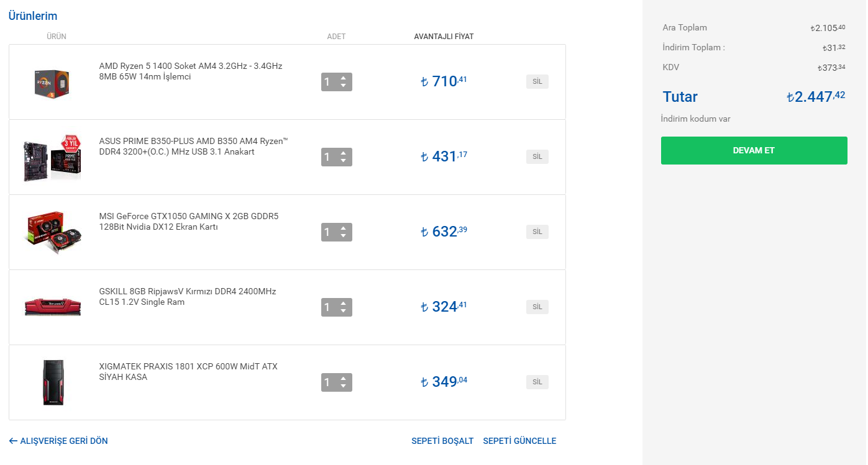
Task: Remove AMD Ryzen 5 1400 with SİL
Action: pos(537,82)
